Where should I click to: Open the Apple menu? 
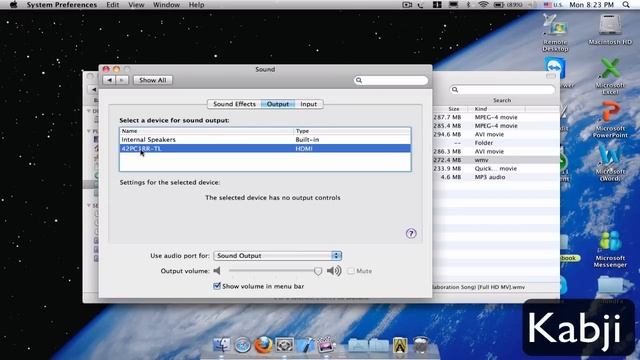[13, 5]
